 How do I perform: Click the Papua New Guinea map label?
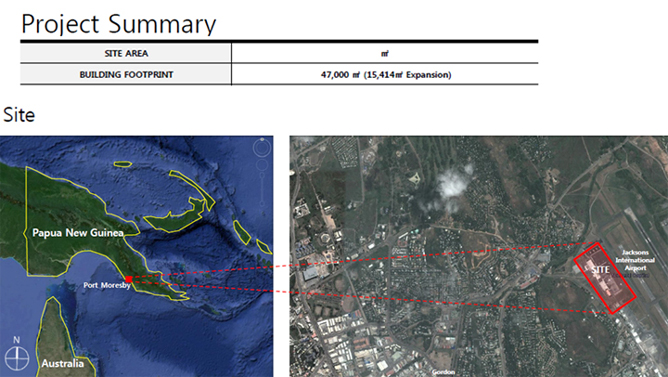[x=78, y=233]
